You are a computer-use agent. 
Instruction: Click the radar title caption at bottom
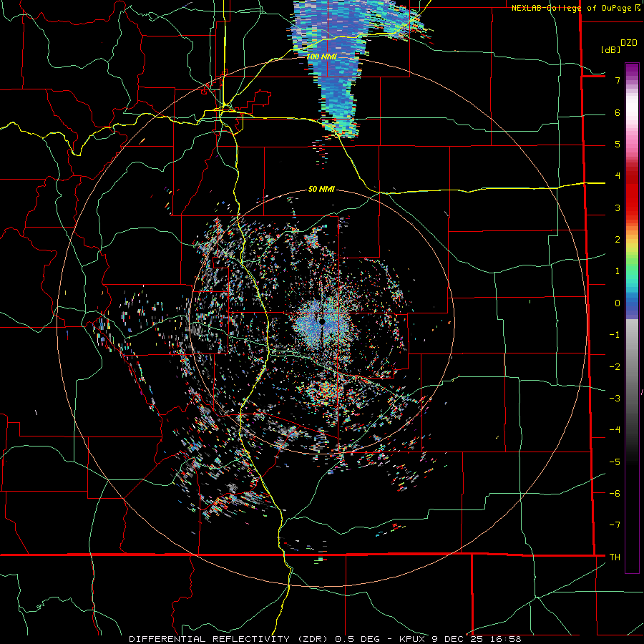325,639
